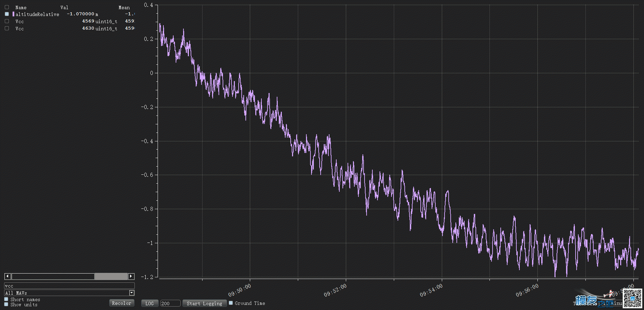Select the altitudeRelative curve name

(x=37, y=14)
